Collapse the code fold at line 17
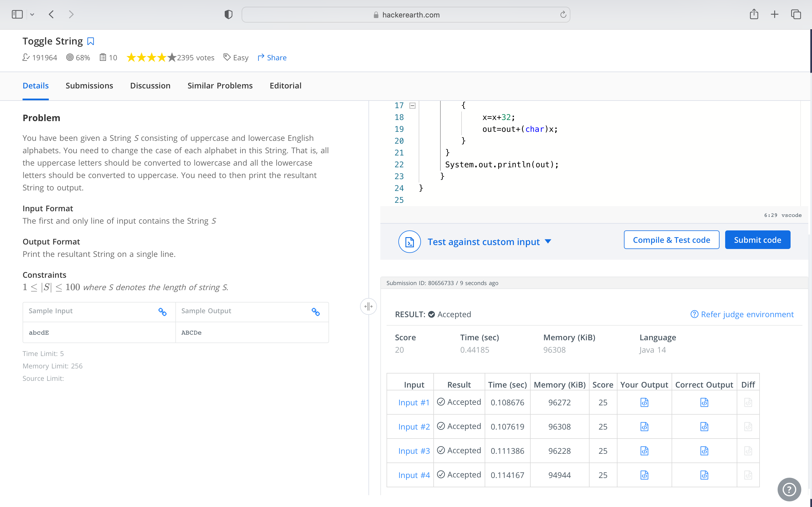The width and height of the screenshot is (812, 507). click(412, 106)
